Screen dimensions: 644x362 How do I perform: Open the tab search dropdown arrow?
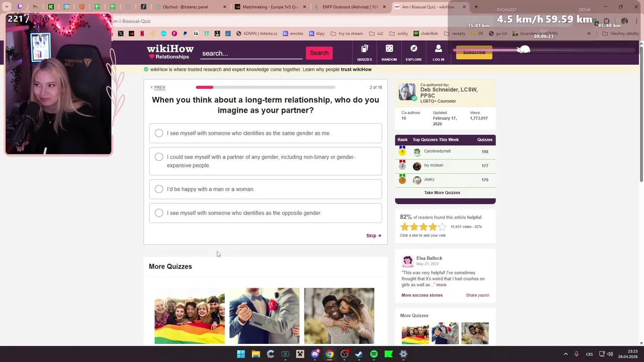[x=7, y=7]
